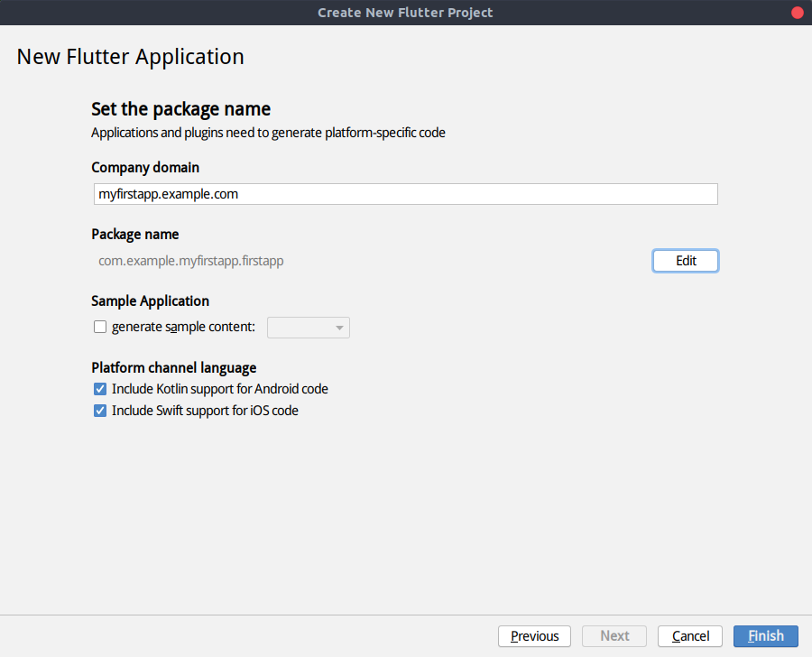Image resolution: width=812 pixels, height=657 pixels.
Task: Expand the empty combo box under Sample Application
Action: [x=307, y=328]
